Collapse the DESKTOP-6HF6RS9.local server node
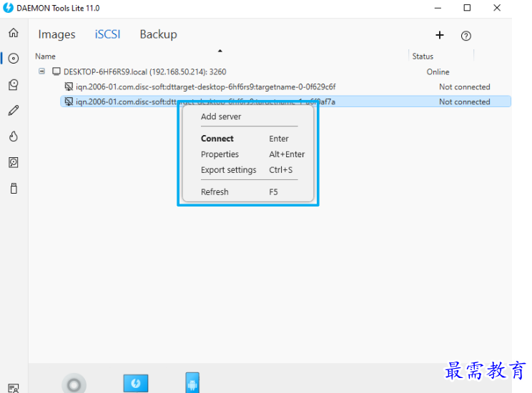This screenshot has width=532, height=393. coord(41,71)
